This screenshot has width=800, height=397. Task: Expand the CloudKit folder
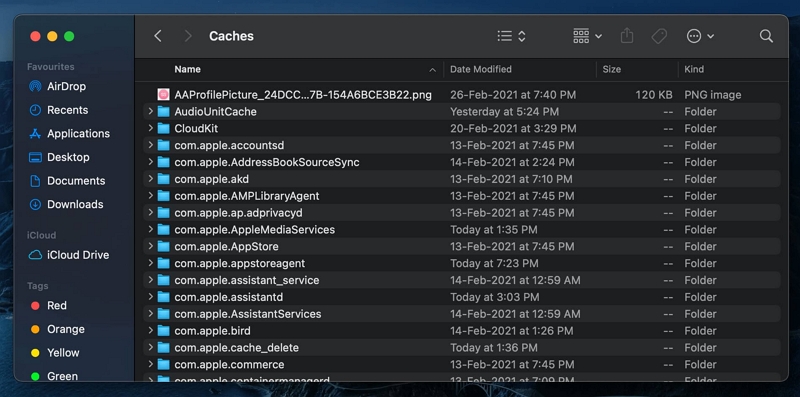tap(151, 128)
